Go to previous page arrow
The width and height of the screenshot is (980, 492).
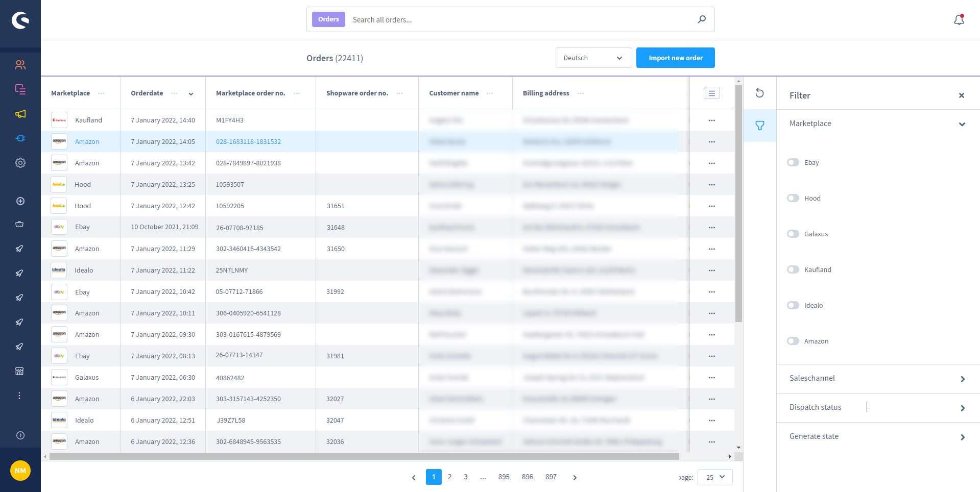click(414, 477)
